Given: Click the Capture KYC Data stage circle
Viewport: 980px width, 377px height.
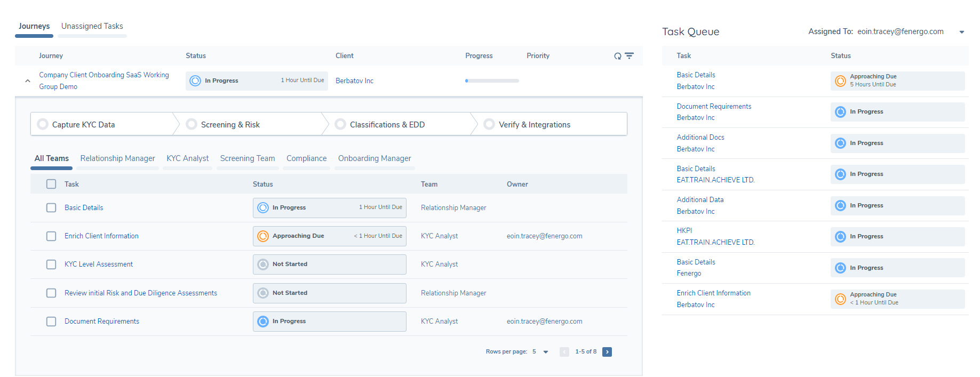Looking at the screenshot, I should coord(43,124).
